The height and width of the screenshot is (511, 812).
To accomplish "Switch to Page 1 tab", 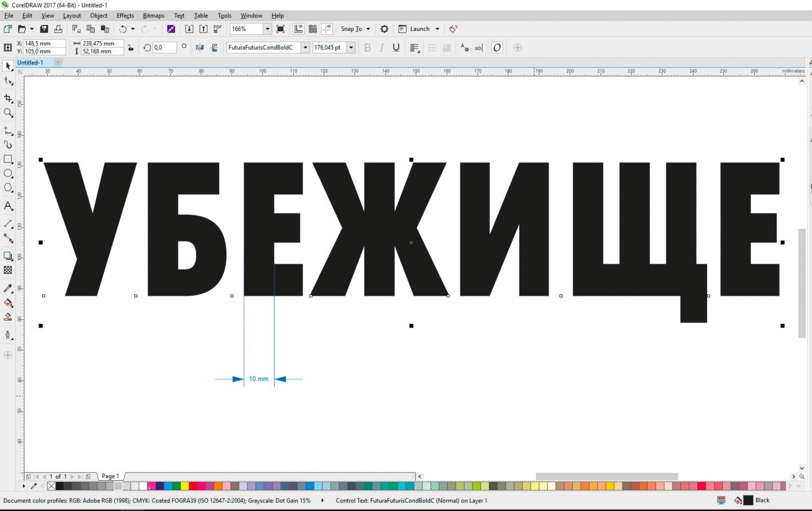I will [x=110, y=476].
